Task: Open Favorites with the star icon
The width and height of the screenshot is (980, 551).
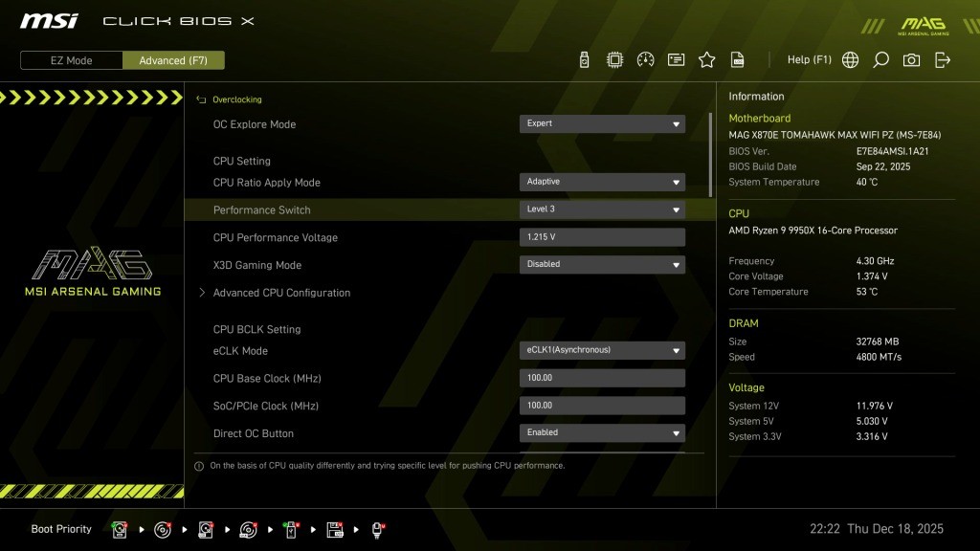Action: click(x=706, y=60)
